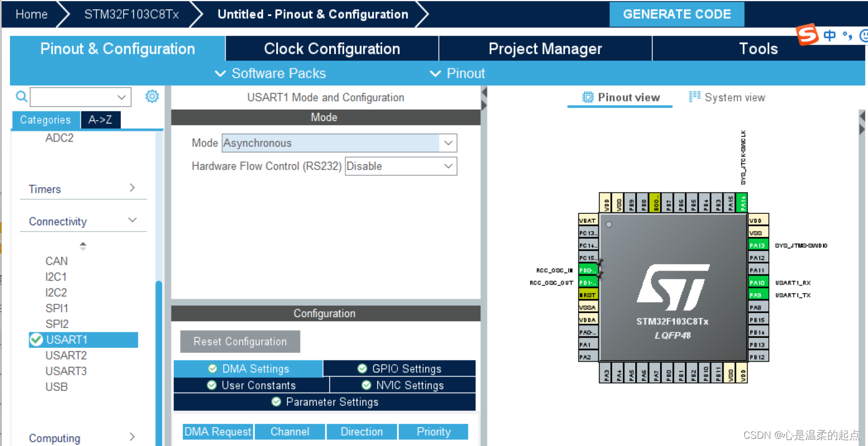Click the sort arrow above the CAN entry
The image size is (868, 446).
pos(83,246)
